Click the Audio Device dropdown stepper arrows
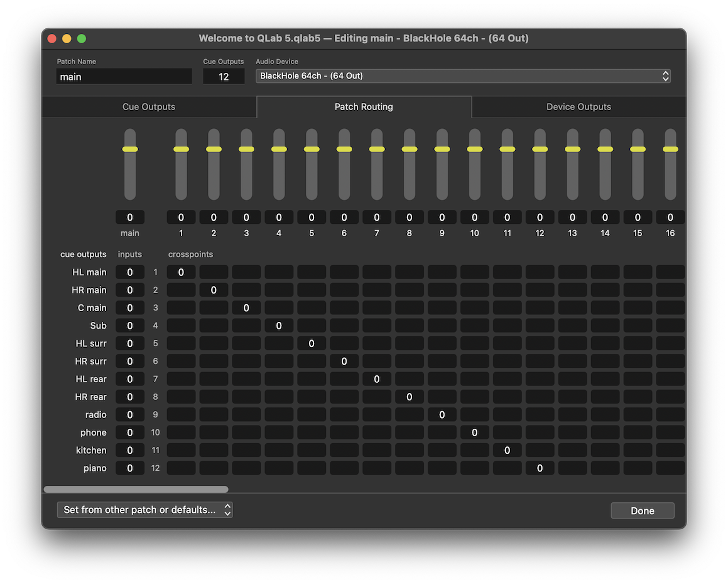The width and height of the screenshot is (728, 584). coord(665,75)
